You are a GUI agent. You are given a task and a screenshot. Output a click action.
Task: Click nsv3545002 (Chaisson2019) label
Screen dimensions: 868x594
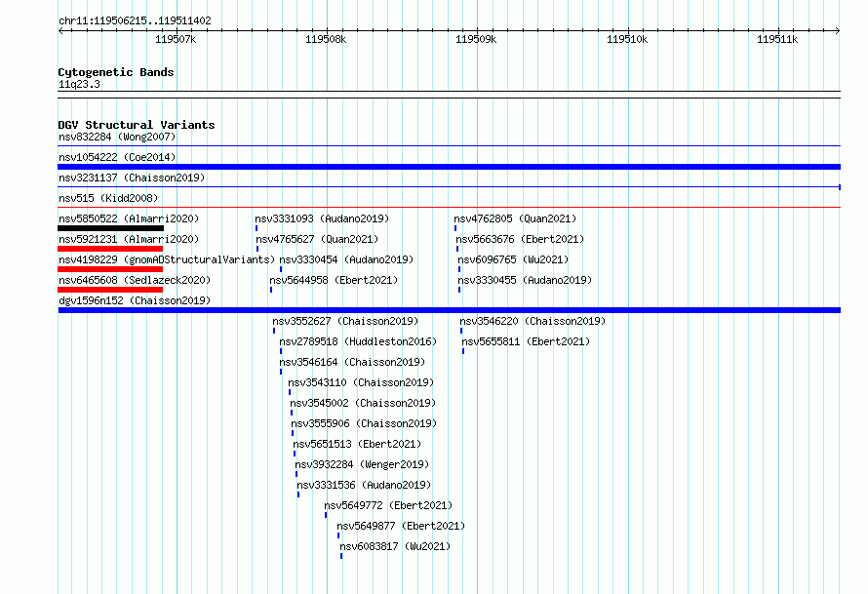click(x=363, y=403)
